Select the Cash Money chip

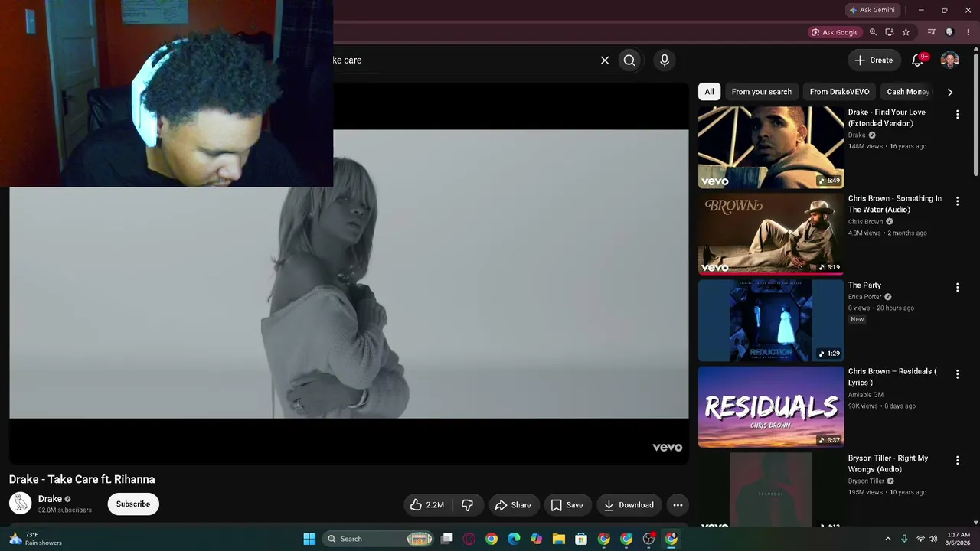(x=908, y=92)
